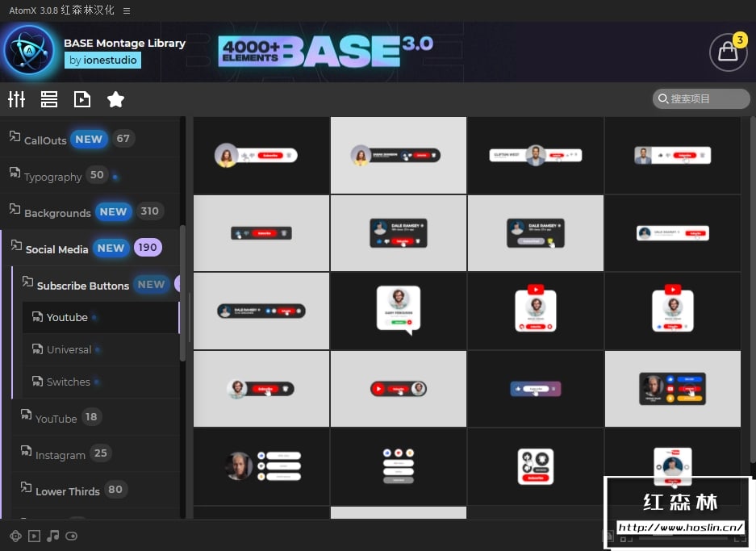The image size is (756, 551).
Task: Click the joystick icon in bottom bar
Action: coord(15,536)
